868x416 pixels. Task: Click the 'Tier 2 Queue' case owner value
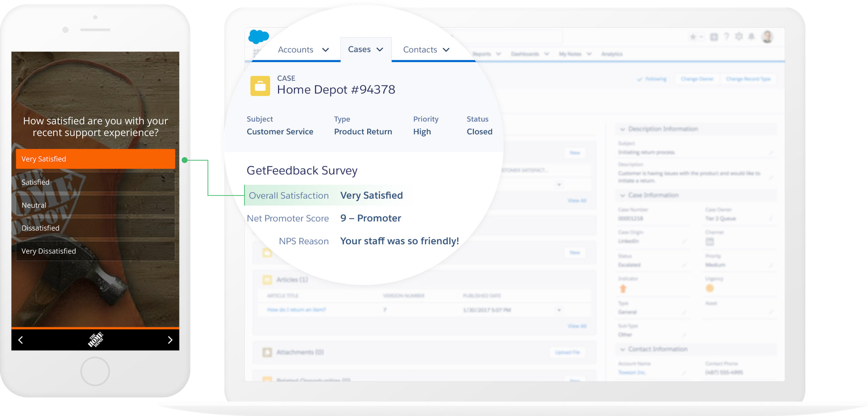click(720, 218)
